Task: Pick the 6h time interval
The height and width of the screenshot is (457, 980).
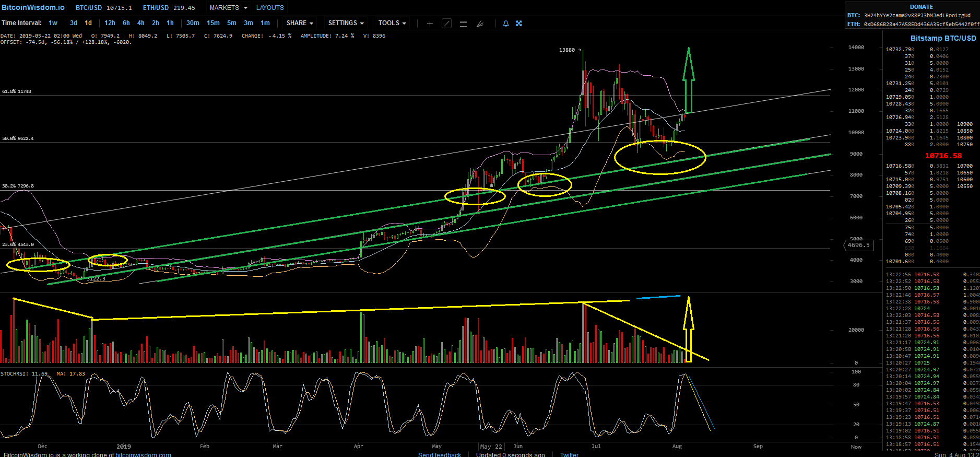Action: point(126,23)
